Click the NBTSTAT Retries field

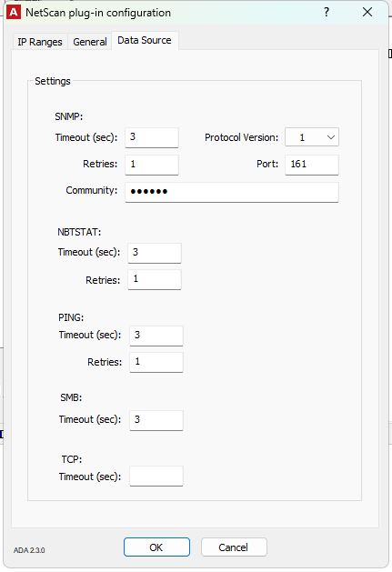click(x=155, y=279)
